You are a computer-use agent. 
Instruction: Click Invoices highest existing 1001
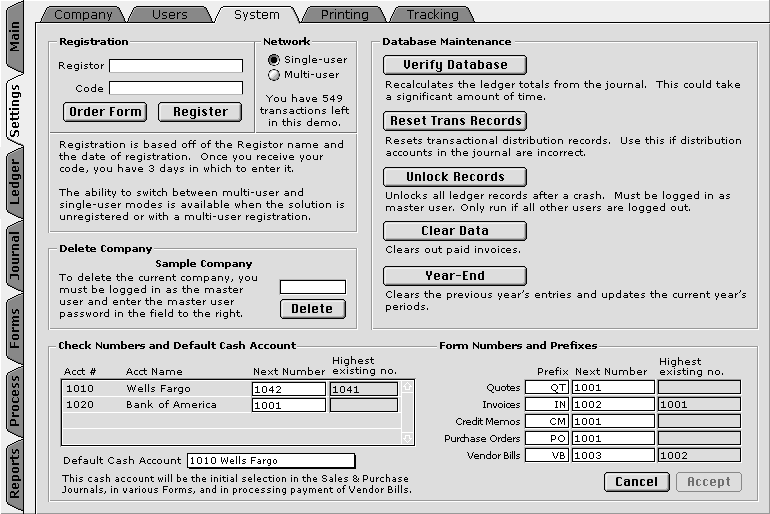point(699,405)
